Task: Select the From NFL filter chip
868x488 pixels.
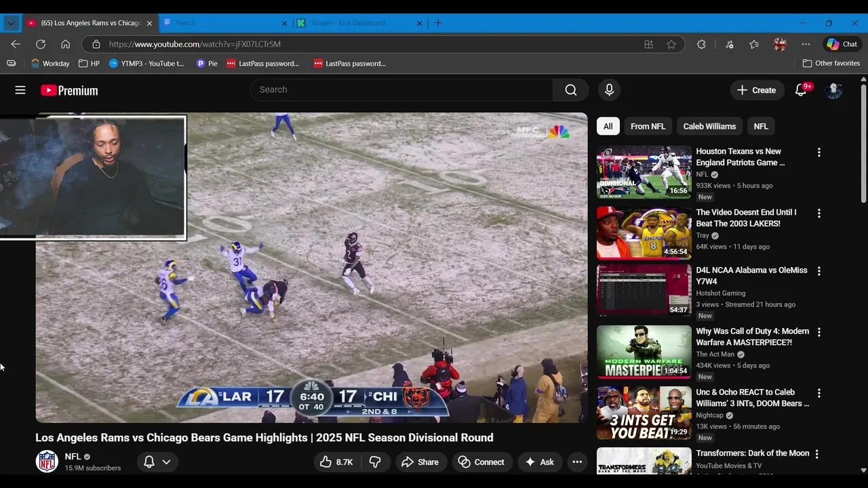Action: click(x=648, y=126)
